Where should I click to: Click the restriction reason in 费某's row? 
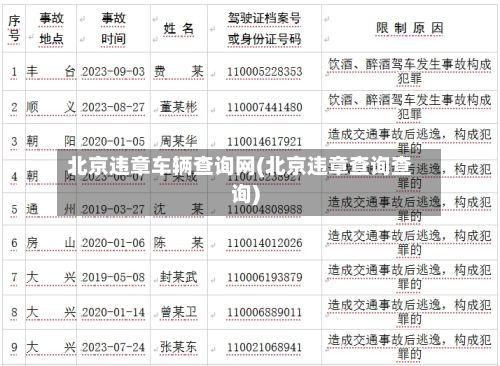(x=410, y=71)
